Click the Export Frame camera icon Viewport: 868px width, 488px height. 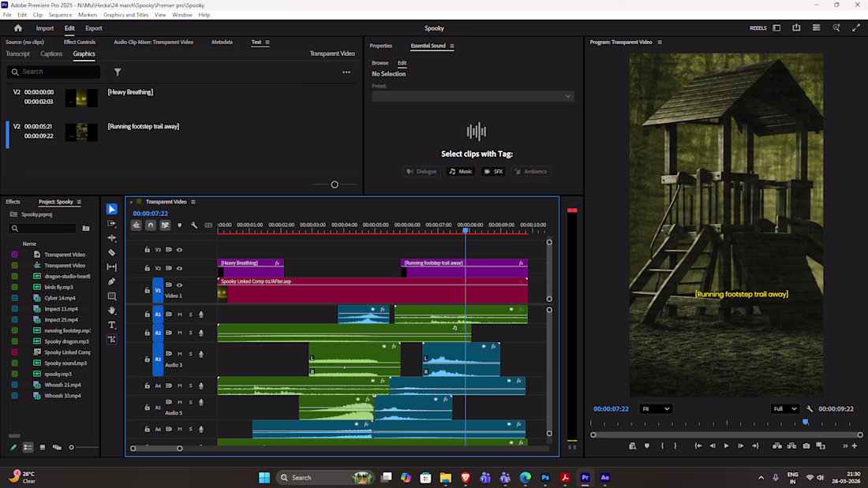tap(806, 445)
